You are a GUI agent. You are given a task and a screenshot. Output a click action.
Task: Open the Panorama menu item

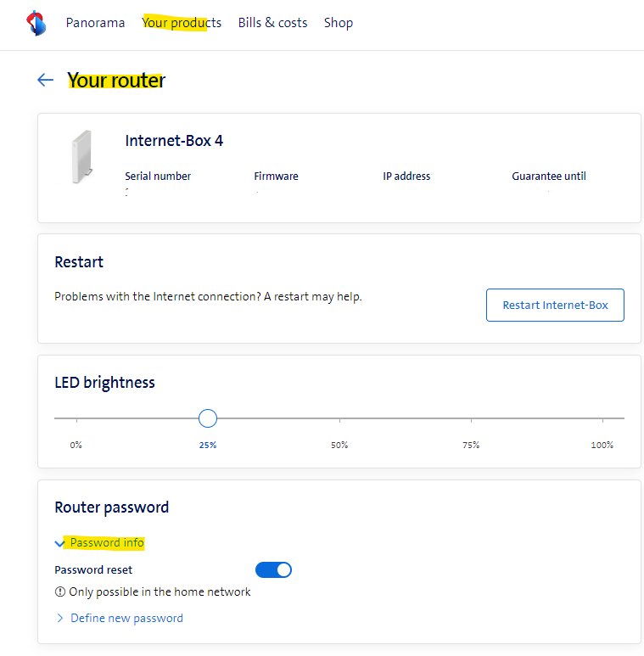[x=95, y=23]
